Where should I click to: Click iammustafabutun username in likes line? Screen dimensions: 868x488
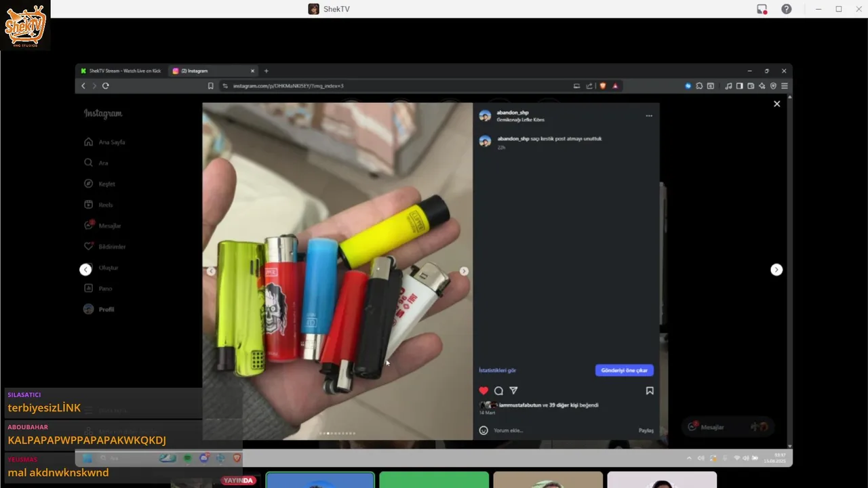519,405
